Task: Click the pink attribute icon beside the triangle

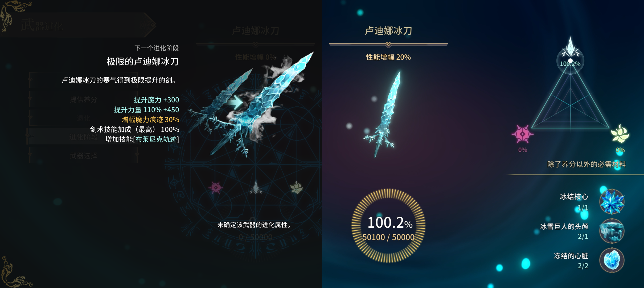Action: click(522, 134)
